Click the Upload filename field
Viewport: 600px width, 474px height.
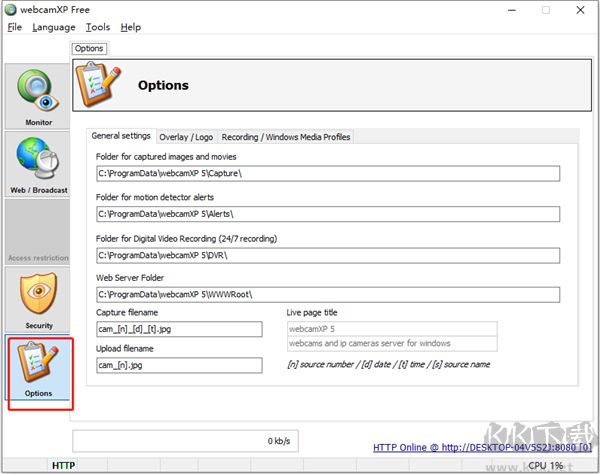coord(179,366)
